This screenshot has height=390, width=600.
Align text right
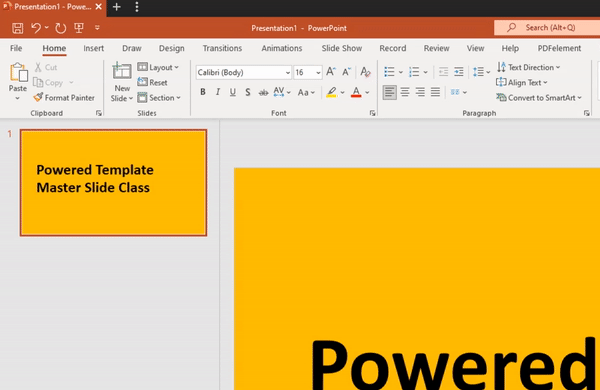[420, 92]
